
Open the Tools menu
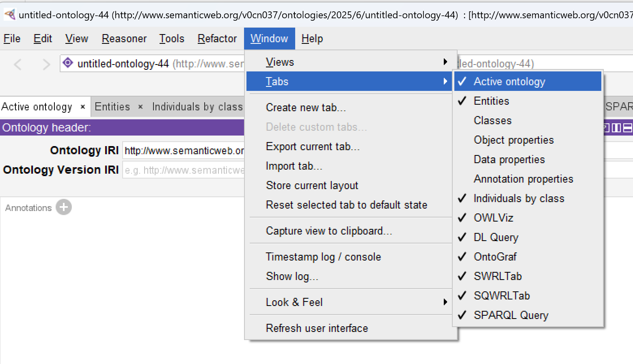pos(171,39)
